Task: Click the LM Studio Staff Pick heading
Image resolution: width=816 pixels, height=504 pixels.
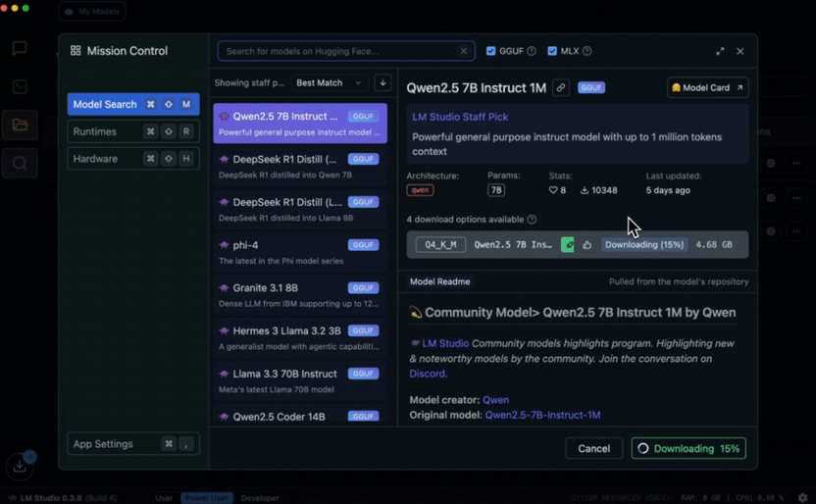Action: click(460, 117)
